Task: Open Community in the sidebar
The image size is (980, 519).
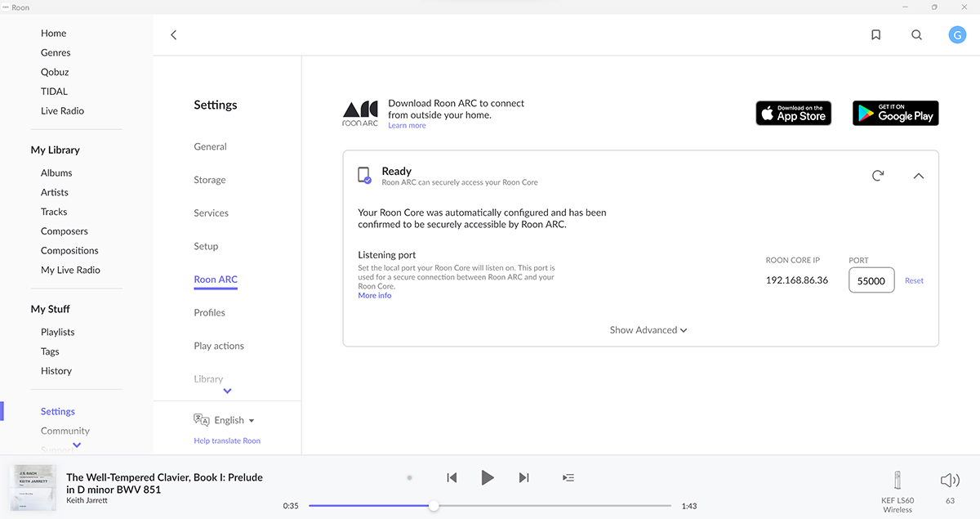Action: 65,432
